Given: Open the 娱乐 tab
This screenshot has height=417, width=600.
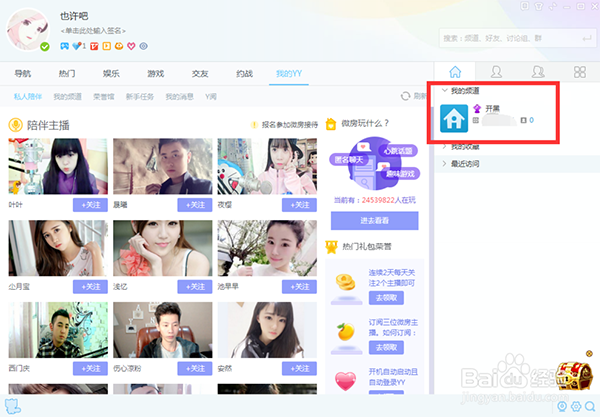Looking at the screenshot, I should [111, 73].
